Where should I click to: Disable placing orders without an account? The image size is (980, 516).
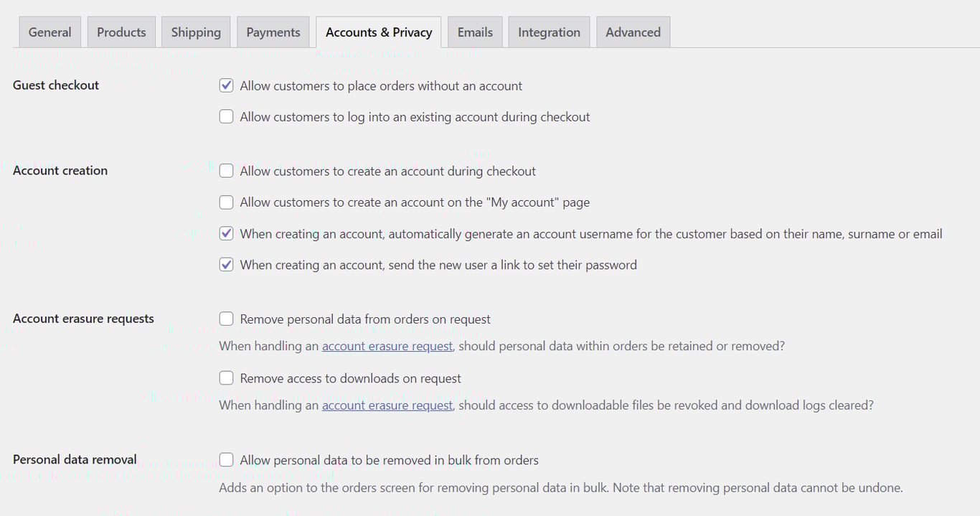point(226,85)
